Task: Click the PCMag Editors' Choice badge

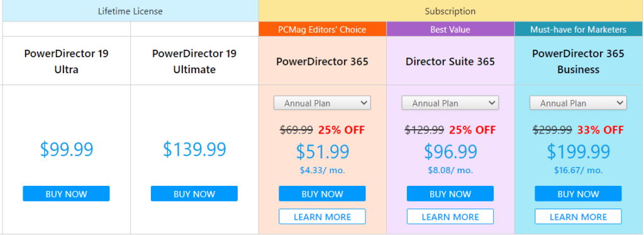Action: (x=322, y=29)
